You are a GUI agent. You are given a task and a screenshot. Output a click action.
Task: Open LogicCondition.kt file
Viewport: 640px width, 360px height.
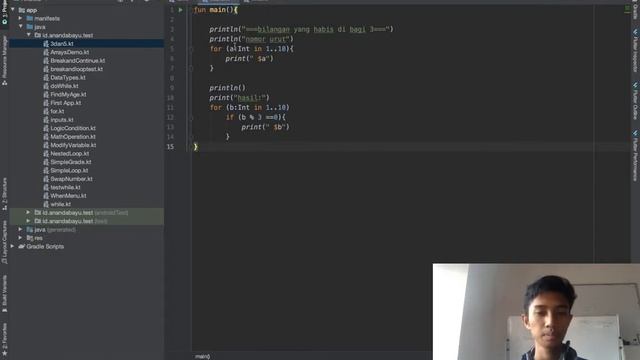coord(73,128)
